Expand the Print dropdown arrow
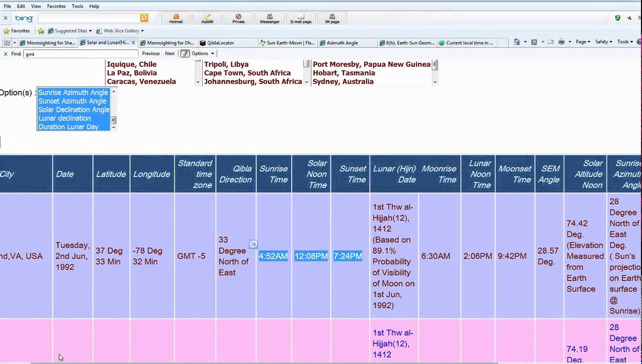The image size is (642, 364). pos(570,42)
